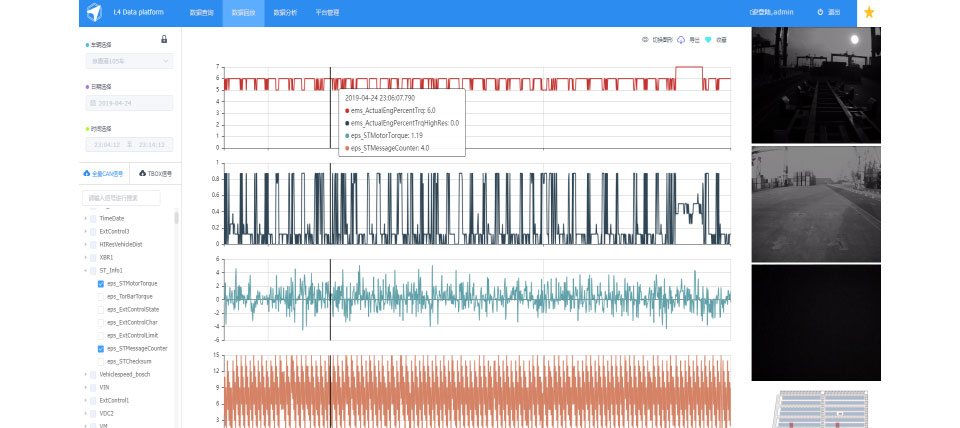The width and height of the screenshot is (960, 428).
Task: Open the middle road camera thumbnail
Action: tap(816, 204)
